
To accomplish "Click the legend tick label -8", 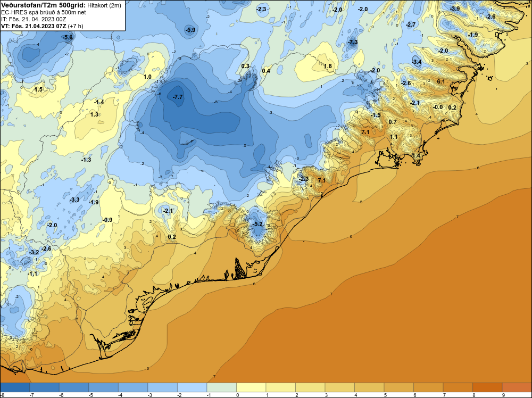I will click(2, 395).
